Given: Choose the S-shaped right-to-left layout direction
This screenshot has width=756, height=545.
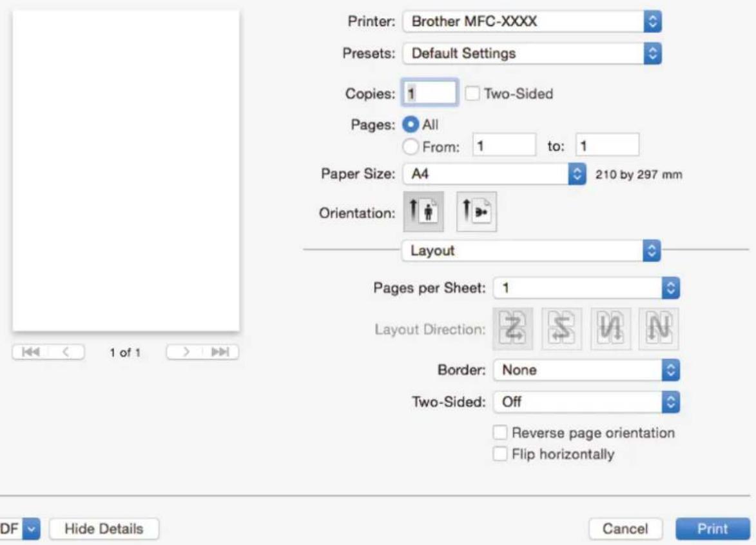Looking at the screenshot, I should coord(562,328).
